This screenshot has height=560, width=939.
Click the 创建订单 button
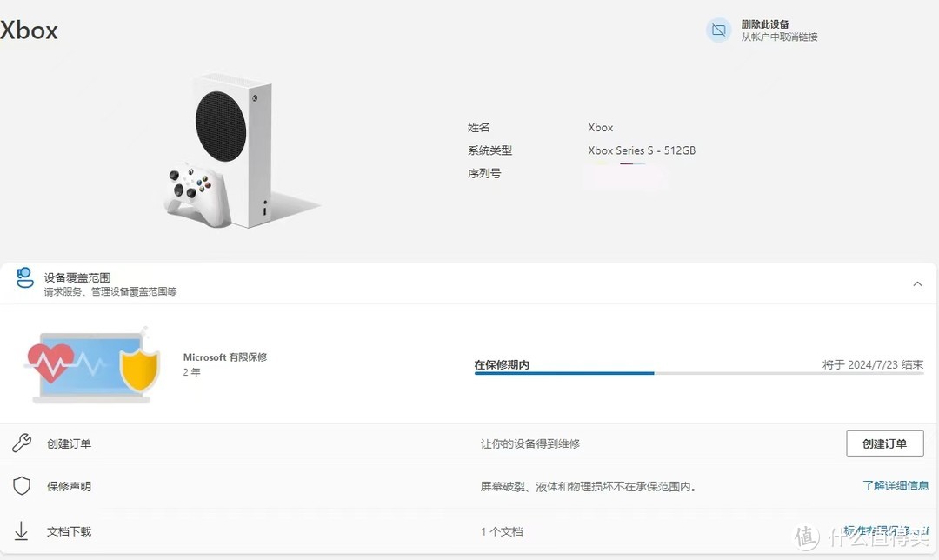point(884,443)
